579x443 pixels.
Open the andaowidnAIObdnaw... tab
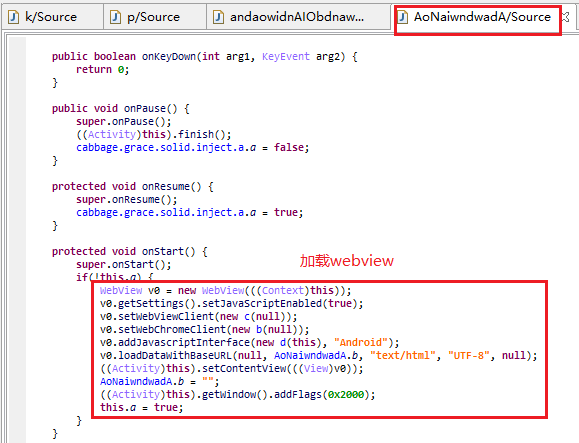click(298, 17)
